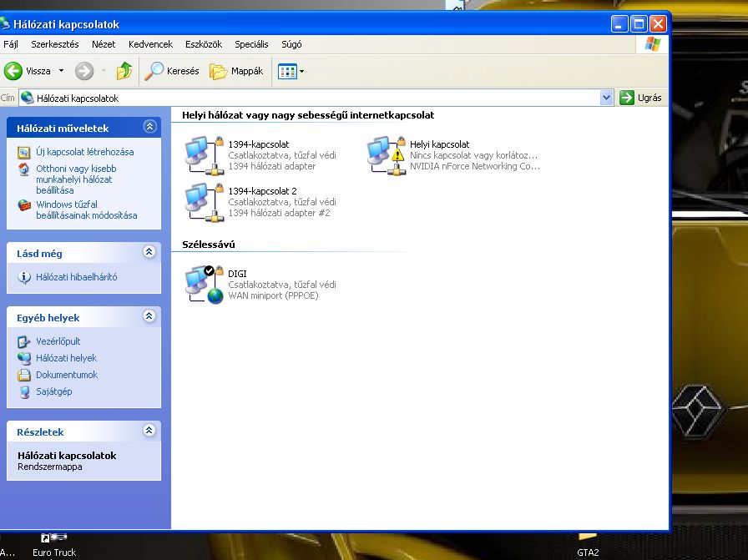Open the Nézet menu
The height and width of the screenshot is (560, 748).
pyautogui.click(x=104, y=44)
